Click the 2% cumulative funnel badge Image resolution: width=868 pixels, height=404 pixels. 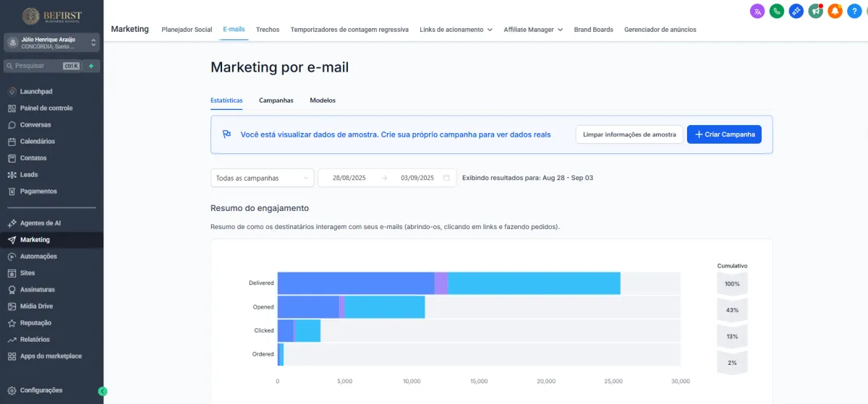(x=732, y=362)
